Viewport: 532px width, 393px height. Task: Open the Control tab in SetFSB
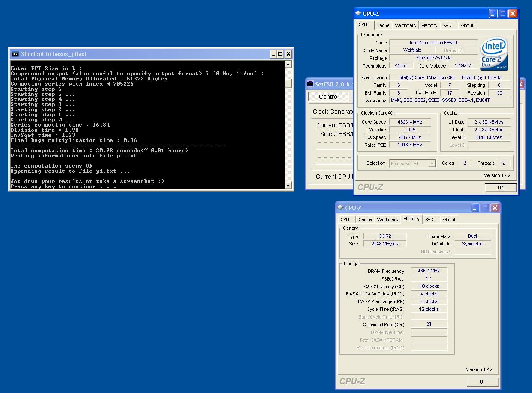(x=329, y=97)
